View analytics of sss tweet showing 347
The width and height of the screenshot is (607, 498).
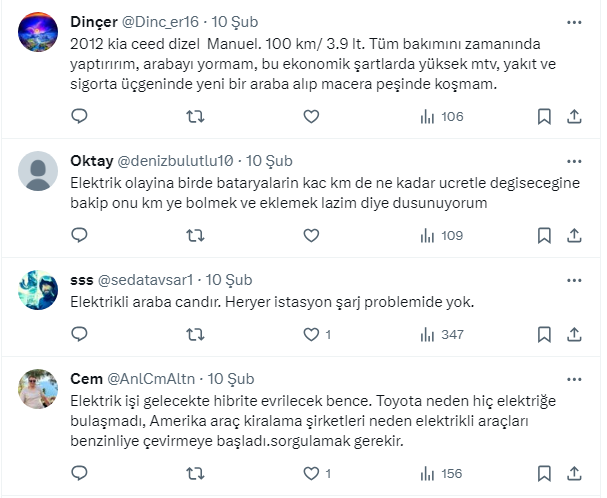click(x=441, y=335)
